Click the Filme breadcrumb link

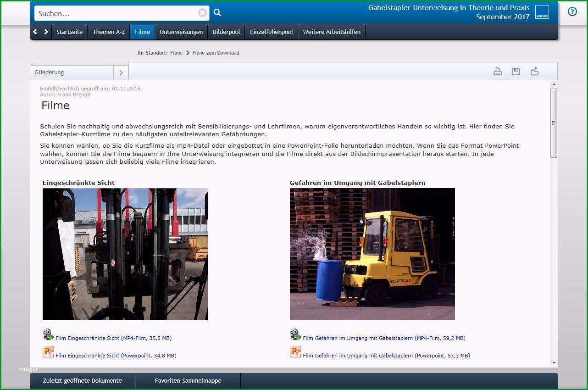coord(176,53)
